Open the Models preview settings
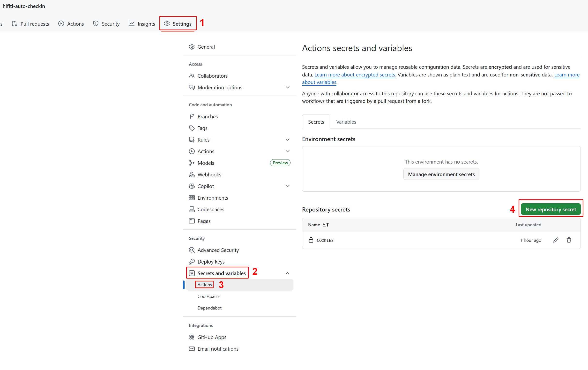588x370 pixels. (206, 163)
